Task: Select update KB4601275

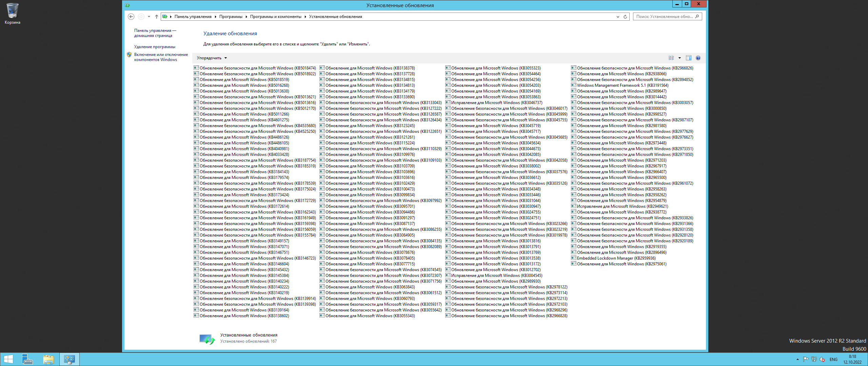Action: point(241,120)
